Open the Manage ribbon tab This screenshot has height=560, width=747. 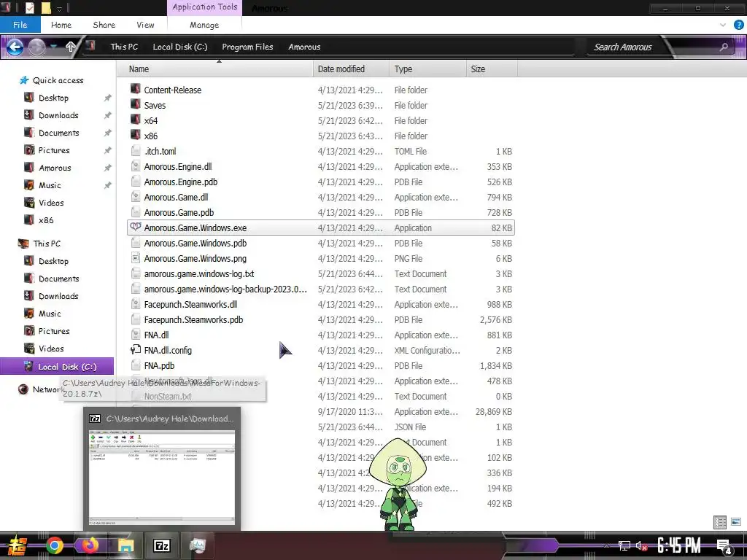point(204,25)
